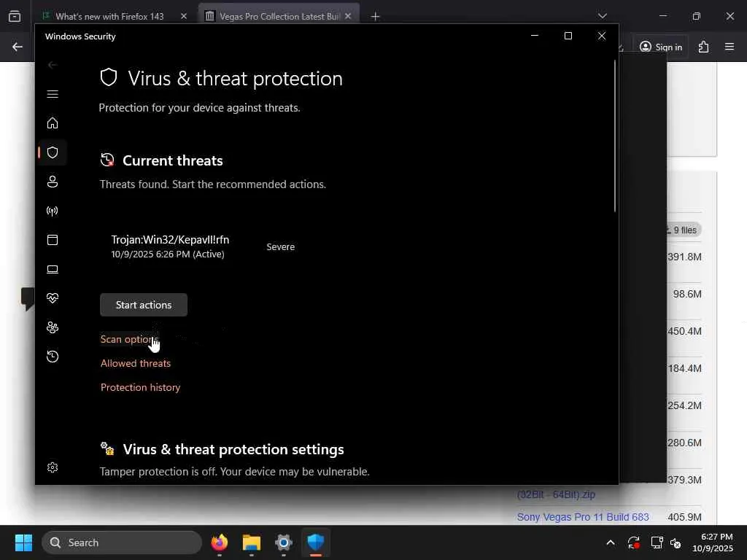Open Protection history clock icon in sidebar
Image resolution: width=747 pixels, height=560 pixels.
(x=53, y=357)
